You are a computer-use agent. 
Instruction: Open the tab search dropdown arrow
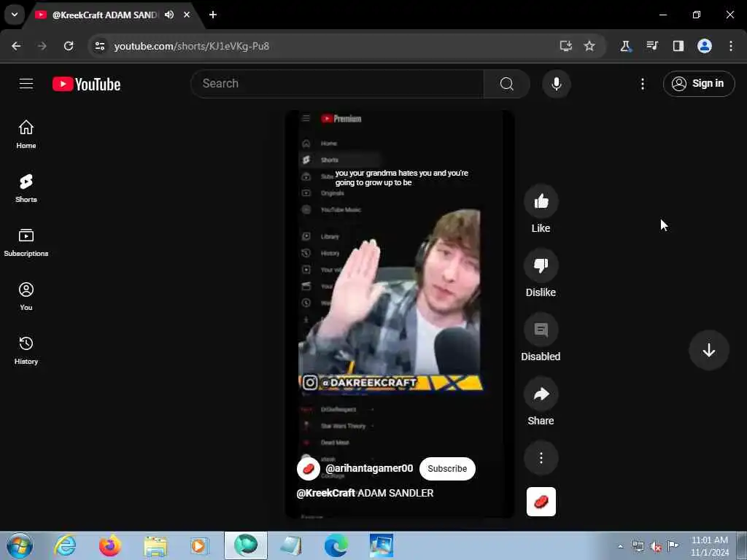[15, 15]
